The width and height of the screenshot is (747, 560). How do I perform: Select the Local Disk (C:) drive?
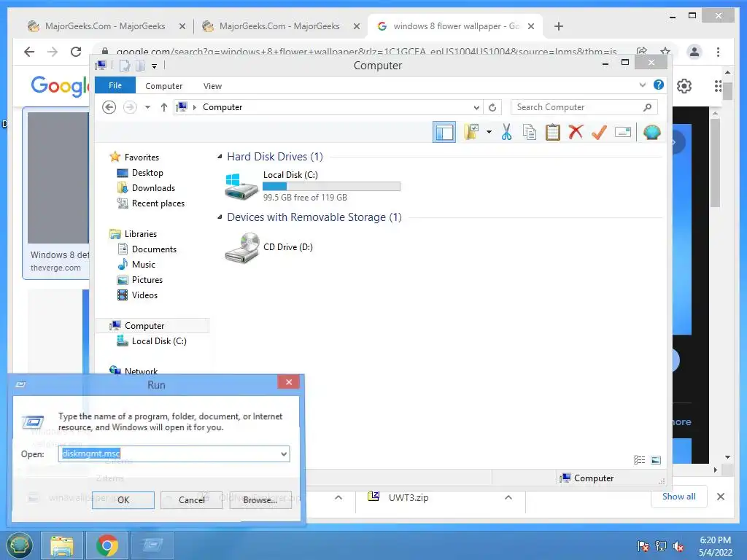[312, 186]
